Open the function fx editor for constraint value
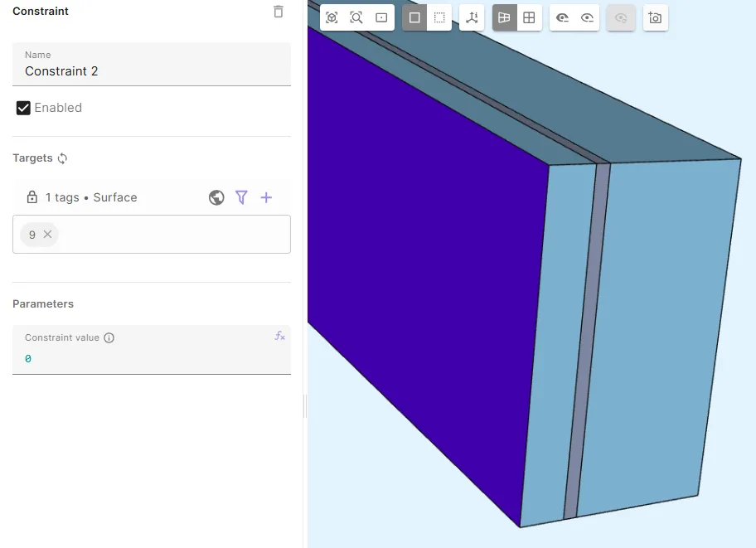Image resolution: width=756 pixels, height=548 pixels. [280, 336]
